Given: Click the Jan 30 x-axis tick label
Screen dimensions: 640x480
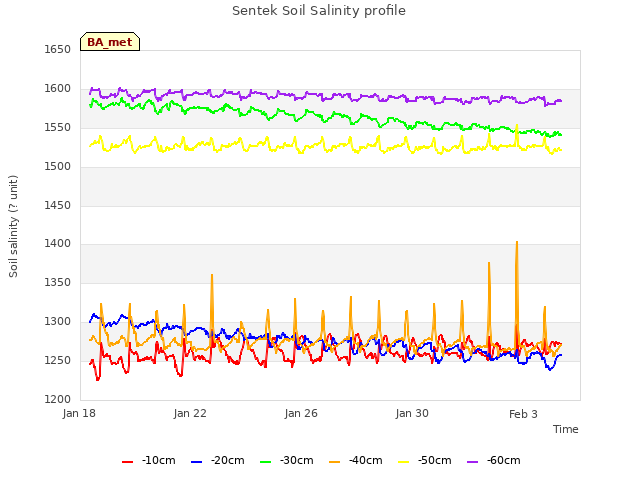Looking at the screenshot, I should 412,413.
